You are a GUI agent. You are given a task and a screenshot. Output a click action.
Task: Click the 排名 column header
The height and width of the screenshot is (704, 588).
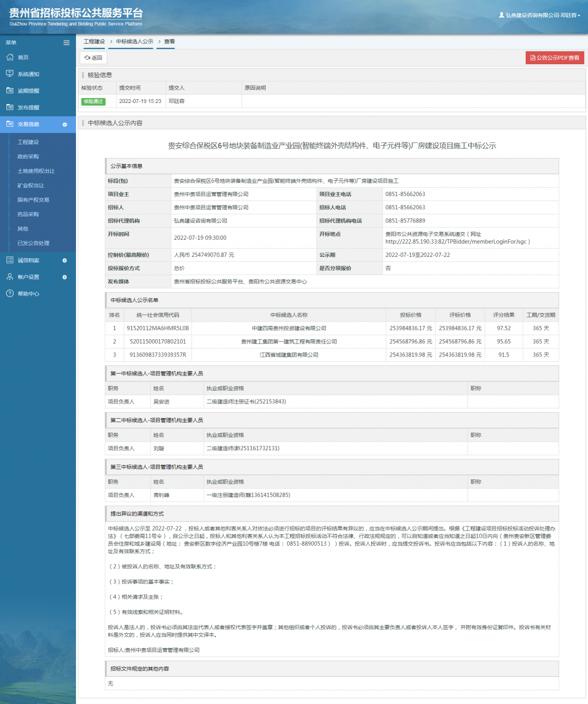point(115,315)
